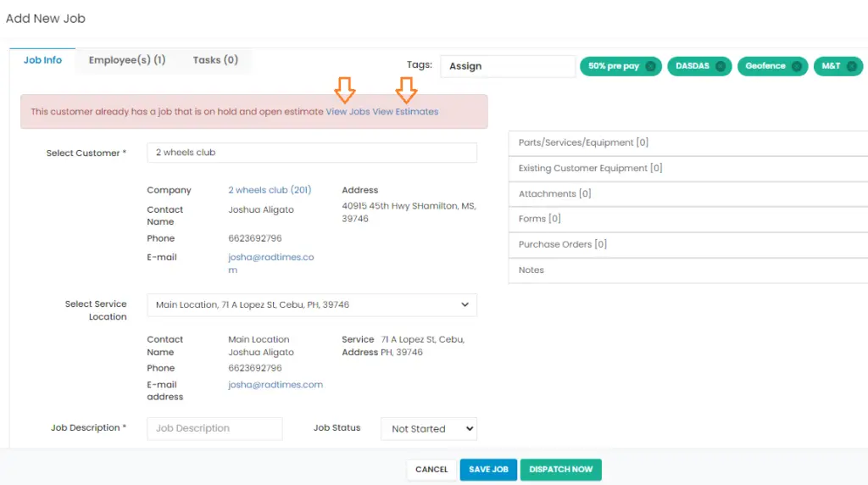
Task: Click the CANCEL button
Action: [431, 470]
